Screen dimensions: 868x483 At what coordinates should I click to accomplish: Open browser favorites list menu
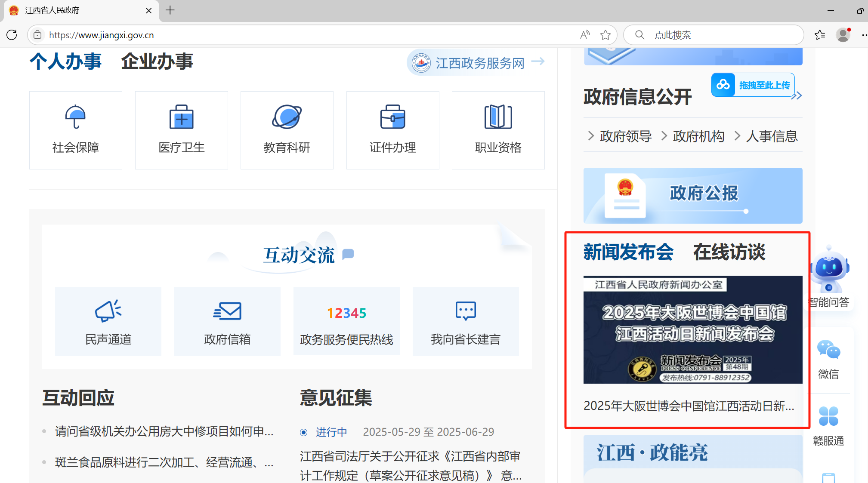tap(820, 35)
